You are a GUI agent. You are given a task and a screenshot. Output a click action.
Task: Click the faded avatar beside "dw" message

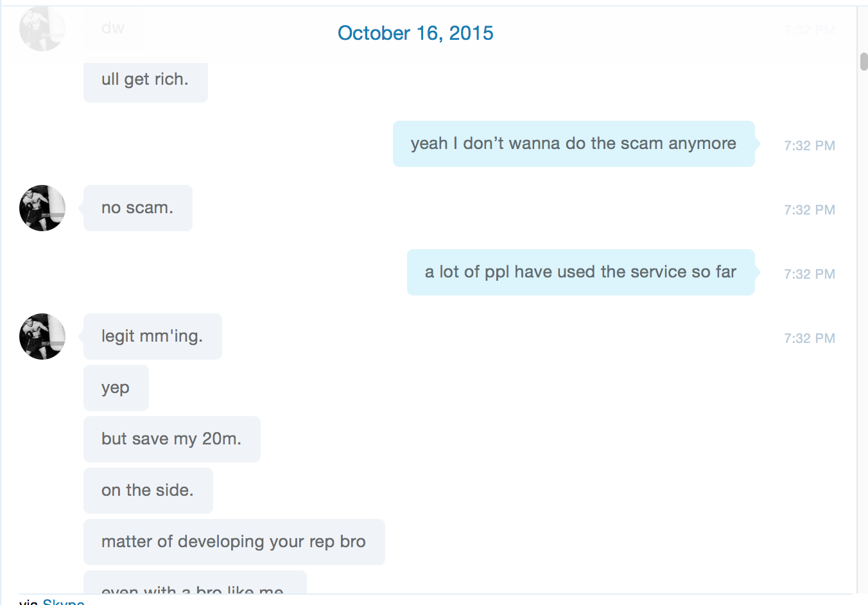[42, 28]
